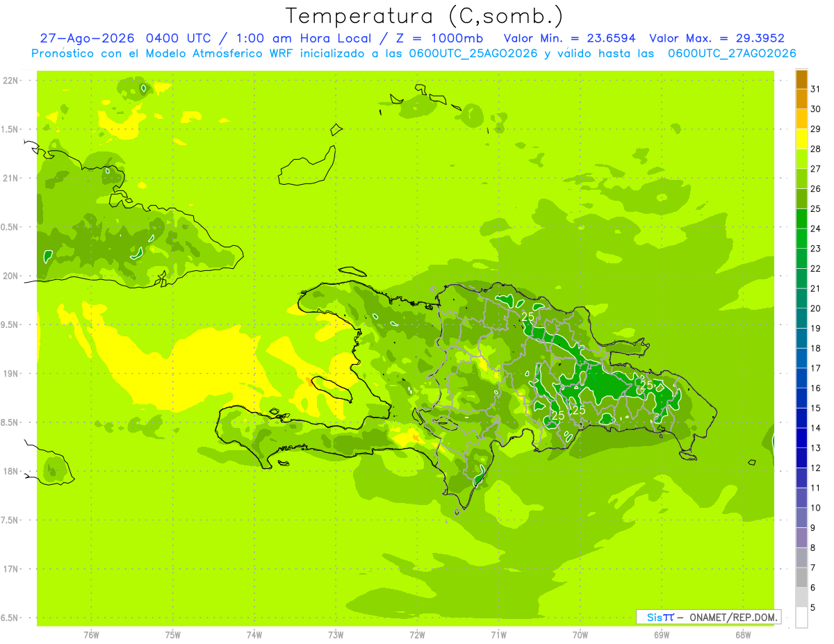
Task: Click the '19N' latitude label
Action: click(11, 373)
